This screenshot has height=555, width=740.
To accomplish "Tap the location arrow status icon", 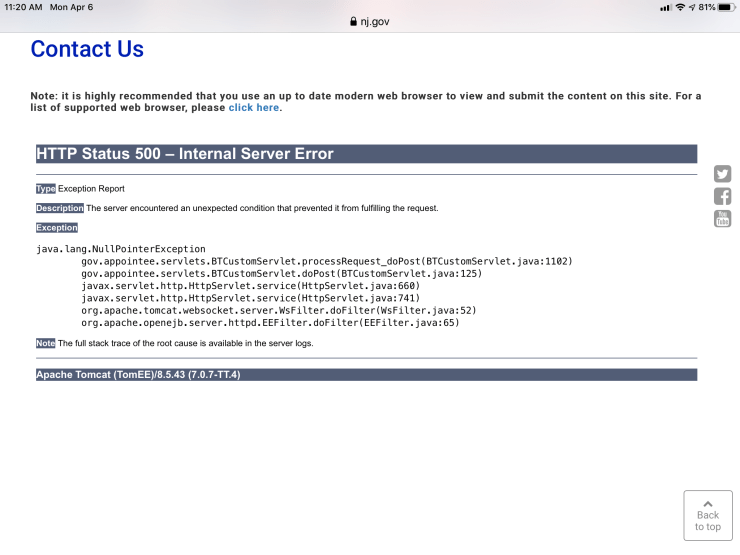I will [x=692, y=7].
